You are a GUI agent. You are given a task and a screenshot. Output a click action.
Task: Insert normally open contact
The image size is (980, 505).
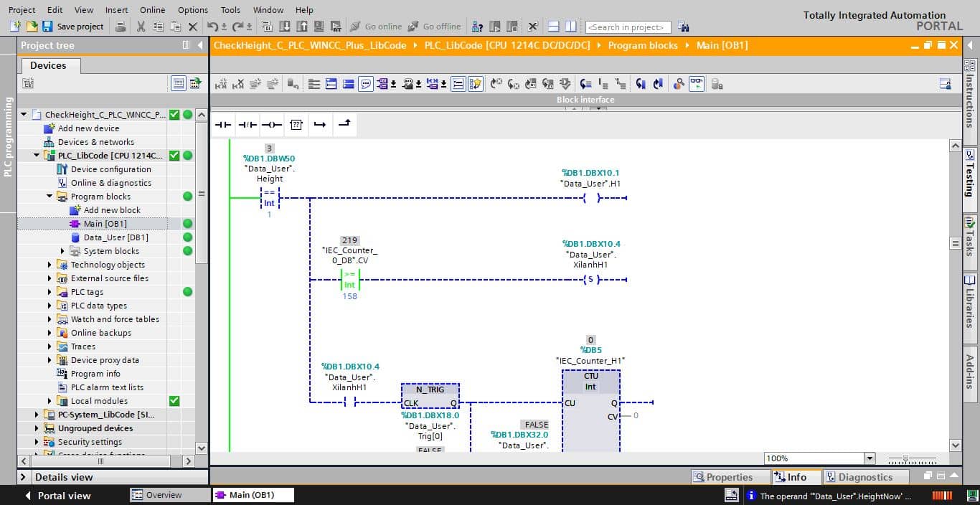click(x=223, y=125)
